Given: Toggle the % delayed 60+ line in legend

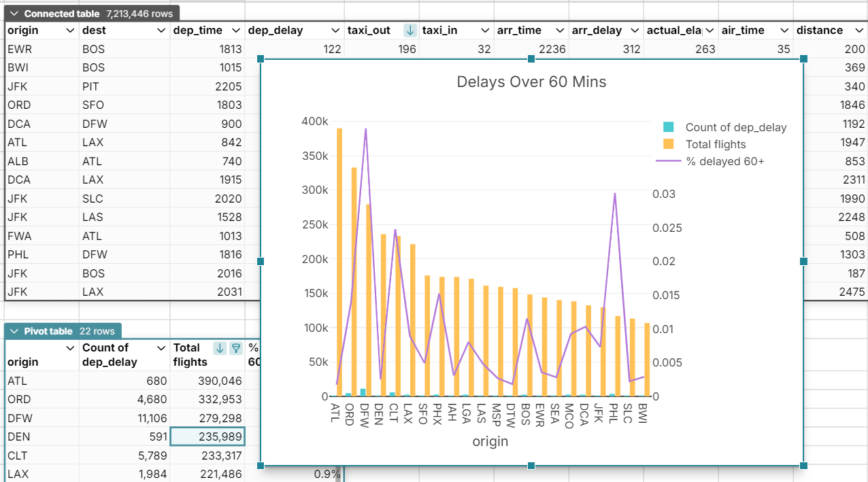Looking at the screenshot, I should tap(723, 161).
